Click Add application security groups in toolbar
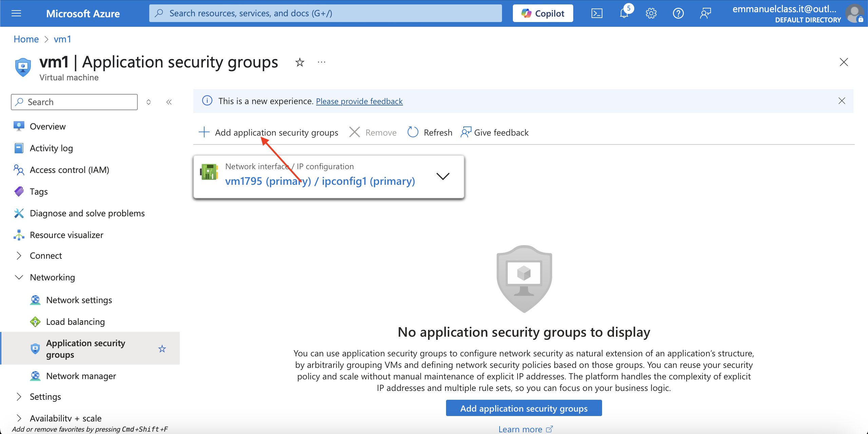Viewport: 868px width, 434px height. [268, 132]
